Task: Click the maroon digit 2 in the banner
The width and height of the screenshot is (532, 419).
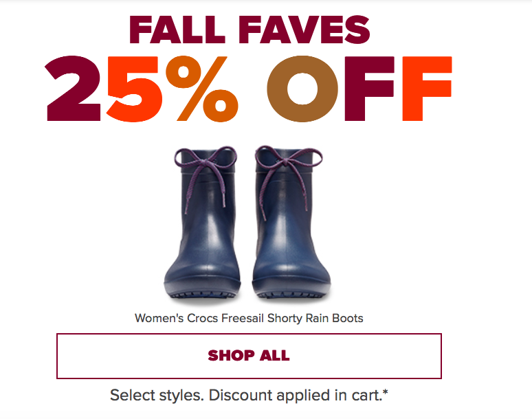Action: (74, 89)
